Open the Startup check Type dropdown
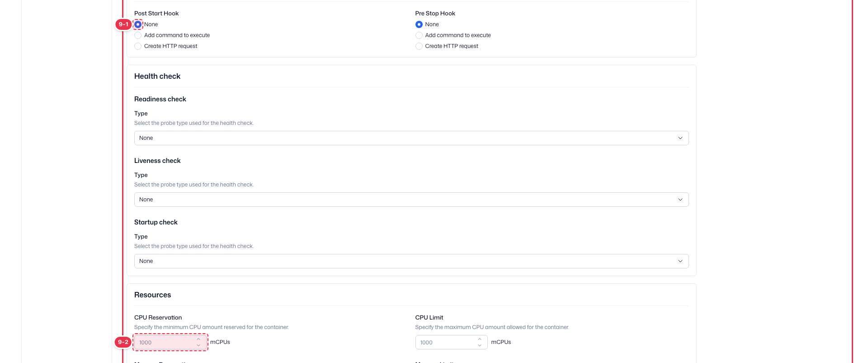Image resolution: width=868 pixels, height=363 pixels. pyautogui.click(x=411, y=261)
